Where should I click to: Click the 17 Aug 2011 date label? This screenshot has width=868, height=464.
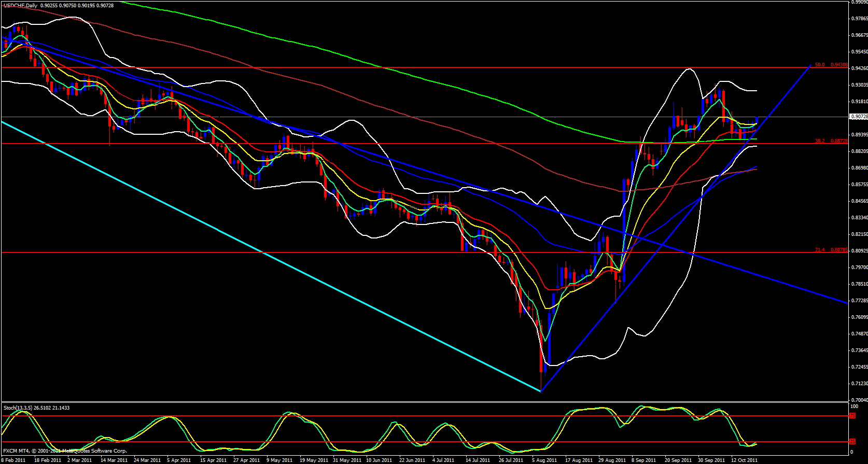coord(579,460)
